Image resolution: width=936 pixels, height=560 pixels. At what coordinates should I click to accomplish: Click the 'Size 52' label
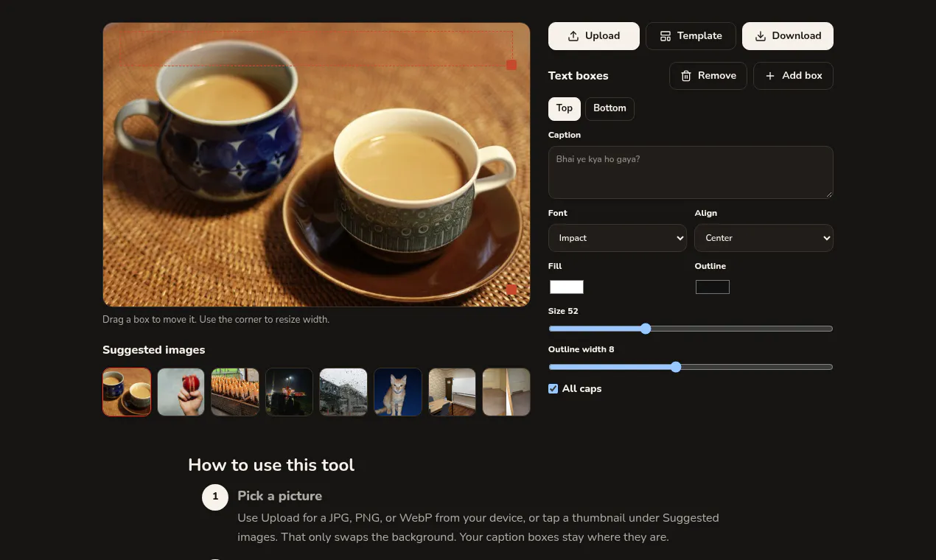click(x=563, y=311)
